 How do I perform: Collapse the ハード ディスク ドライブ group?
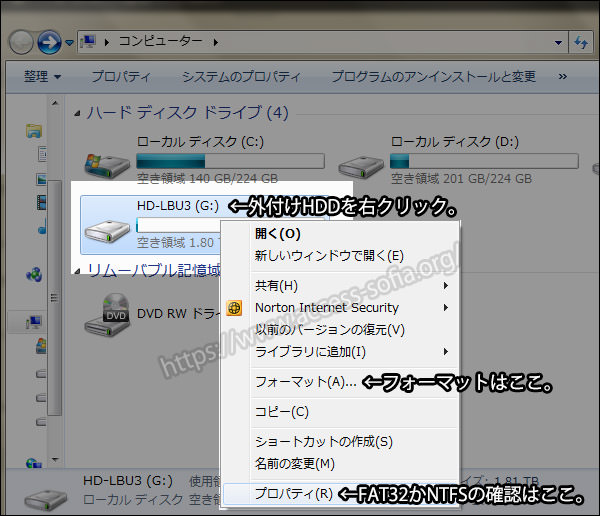pos(79,113)
